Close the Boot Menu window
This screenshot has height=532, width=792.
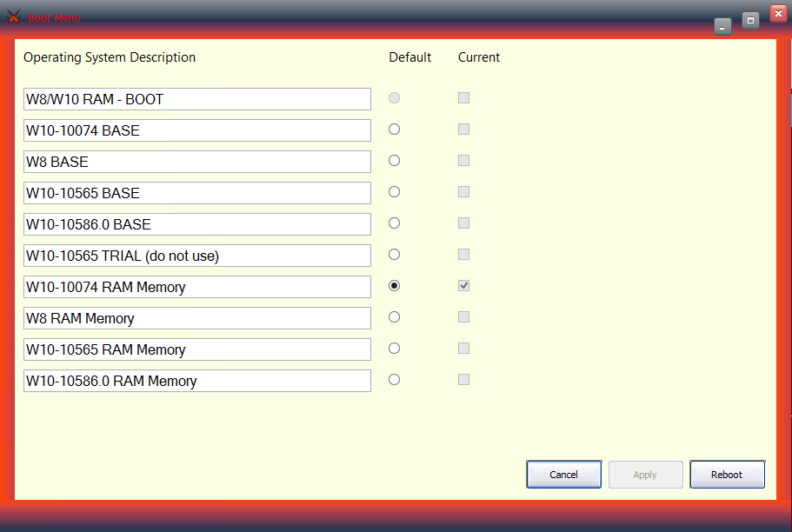(778, 14)
